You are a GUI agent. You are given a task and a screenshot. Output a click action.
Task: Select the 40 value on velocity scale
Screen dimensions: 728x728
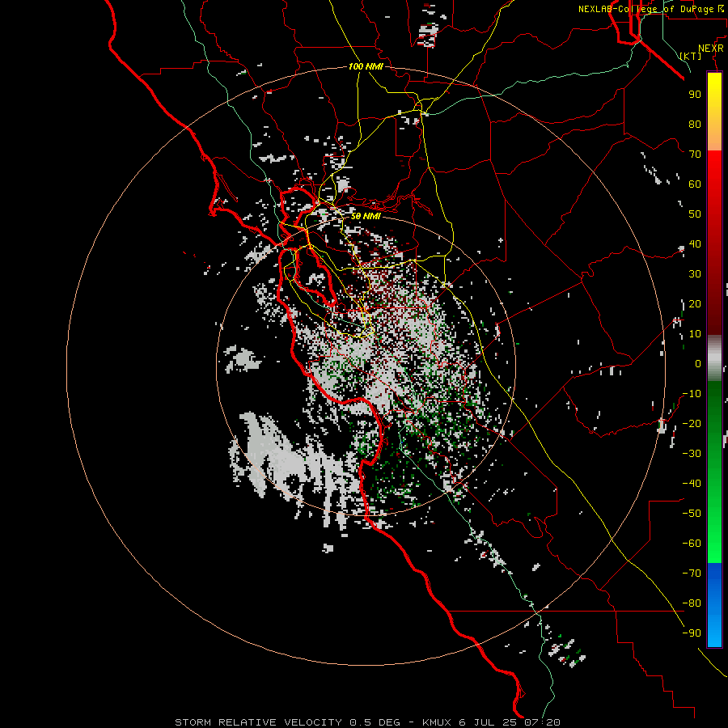[x=695, y=244]
